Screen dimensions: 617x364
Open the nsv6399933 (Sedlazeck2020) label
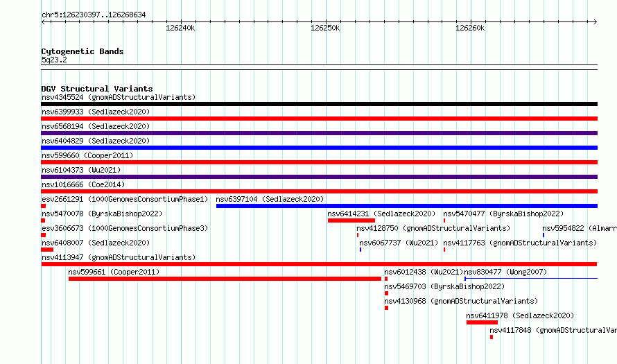(x=96, y=112)
